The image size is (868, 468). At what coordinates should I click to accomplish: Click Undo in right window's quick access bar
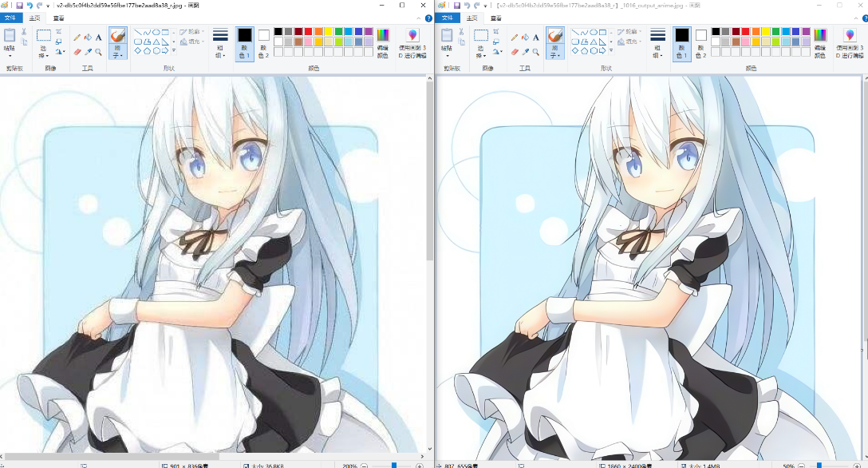tap(466, 5)
